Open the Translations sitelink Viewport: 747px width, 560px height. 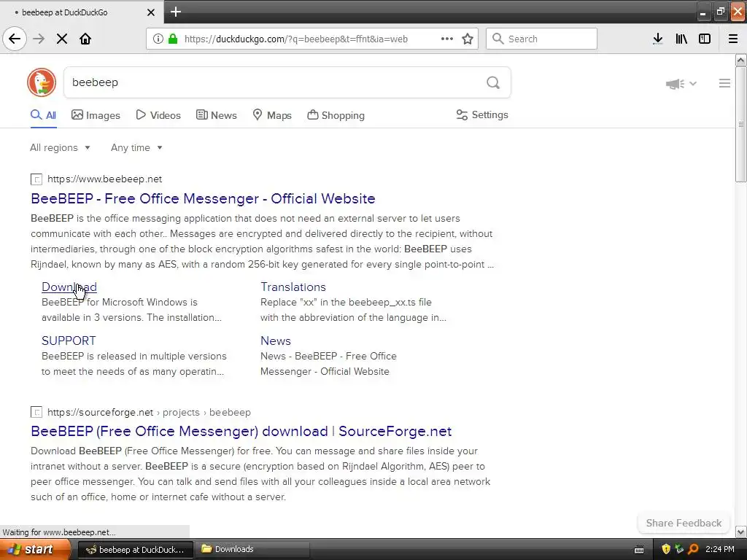pos(293,287)
